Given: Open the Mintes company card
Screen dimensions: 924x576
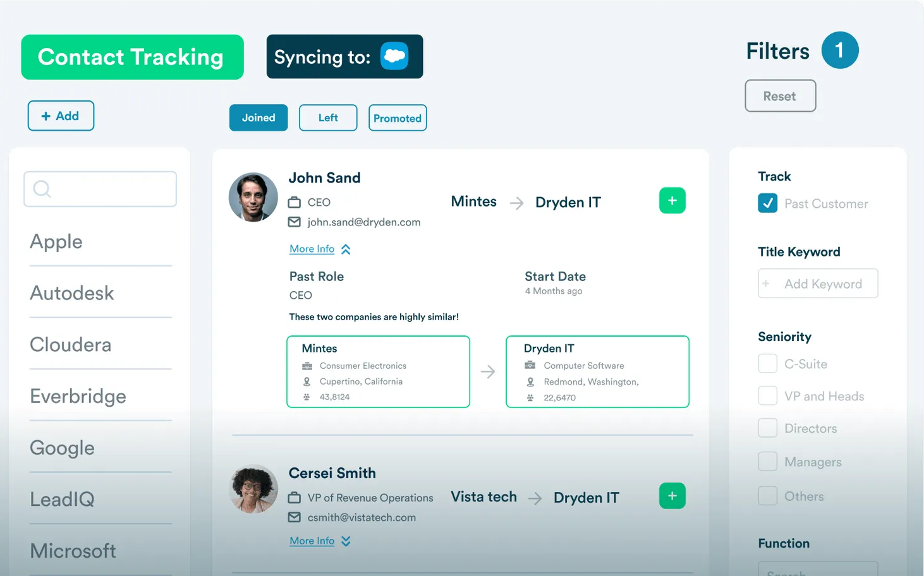Looking at the screenshot, I should (378, 371).
